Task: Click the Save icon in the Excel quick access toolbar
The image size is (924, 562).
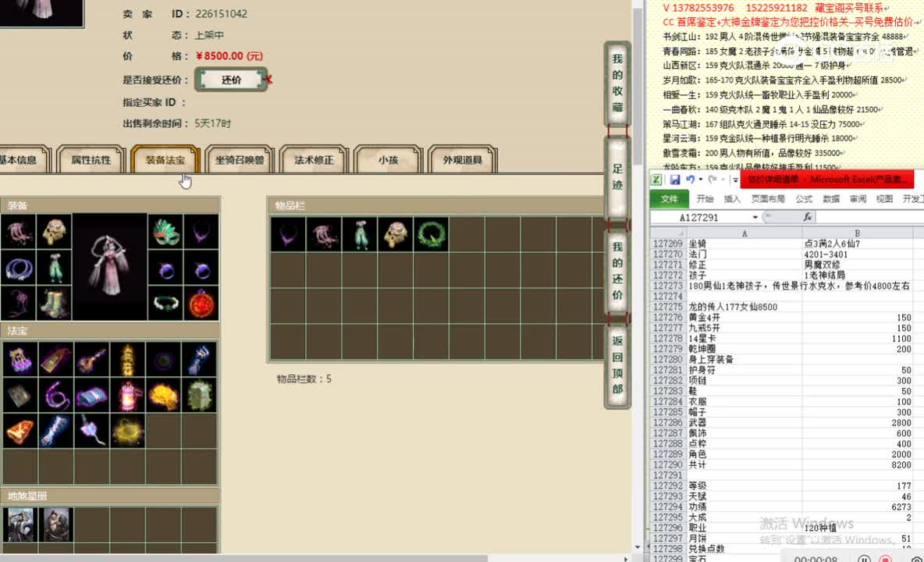Action: point(675,180)
